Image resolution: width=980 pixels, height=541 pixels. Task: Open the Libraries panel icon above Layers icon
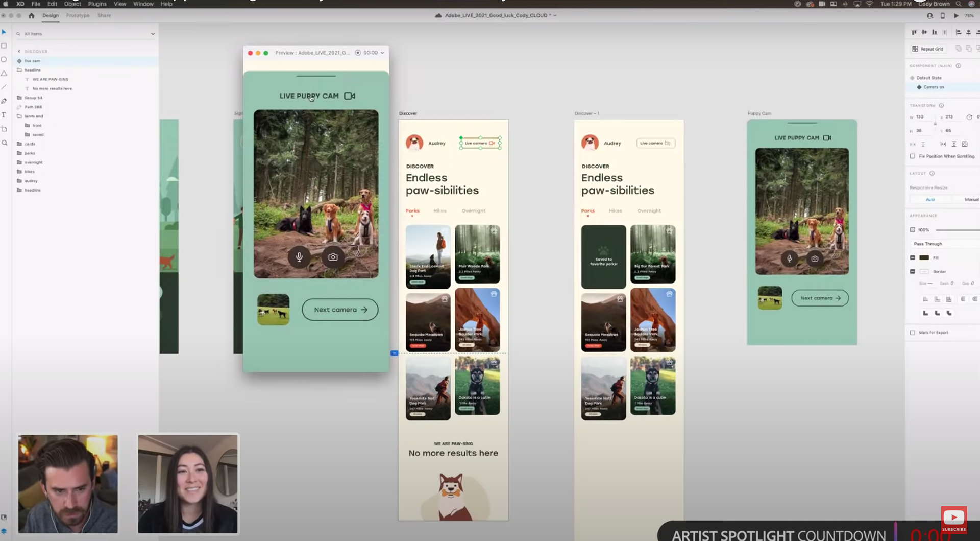coord(4,518)
